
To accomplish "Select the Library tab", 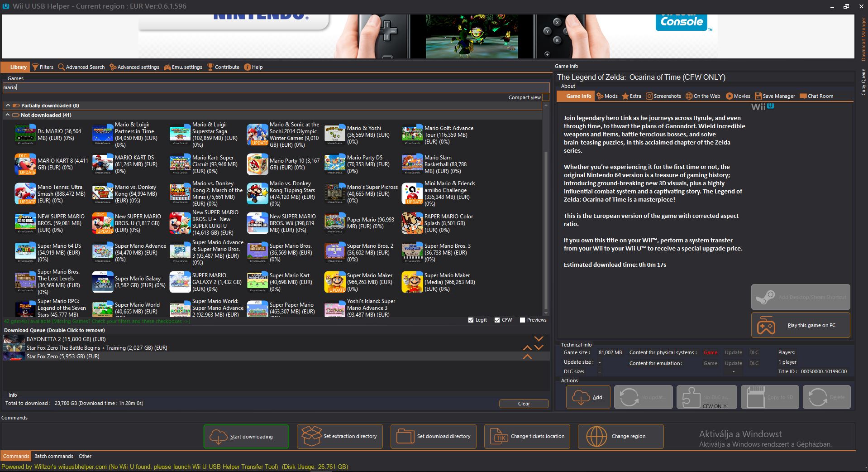I will (x=16, y=67).
